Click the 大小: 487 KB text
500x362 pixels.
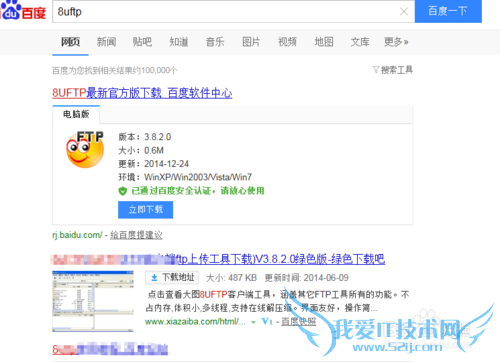pos(231,278)
